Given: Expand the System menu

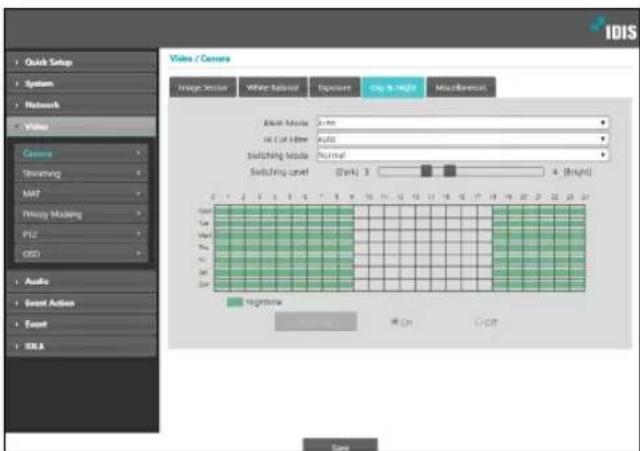Looking at the screenshot, I should pyautogui.click(x=81, y=84).
